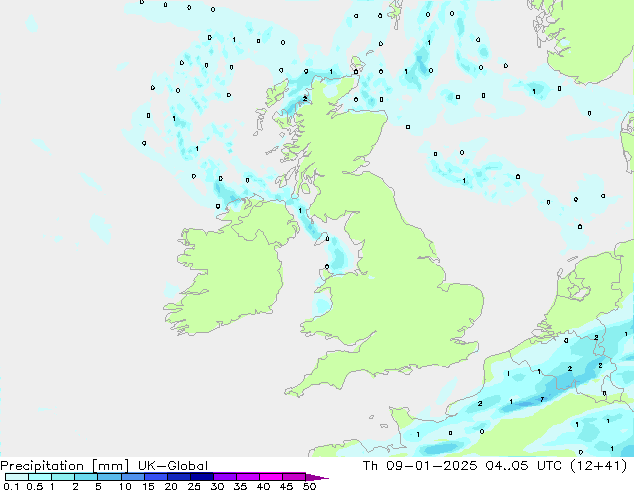Click the legend label "40"
This screenshot has height=490, width=634.
(263, 486)
